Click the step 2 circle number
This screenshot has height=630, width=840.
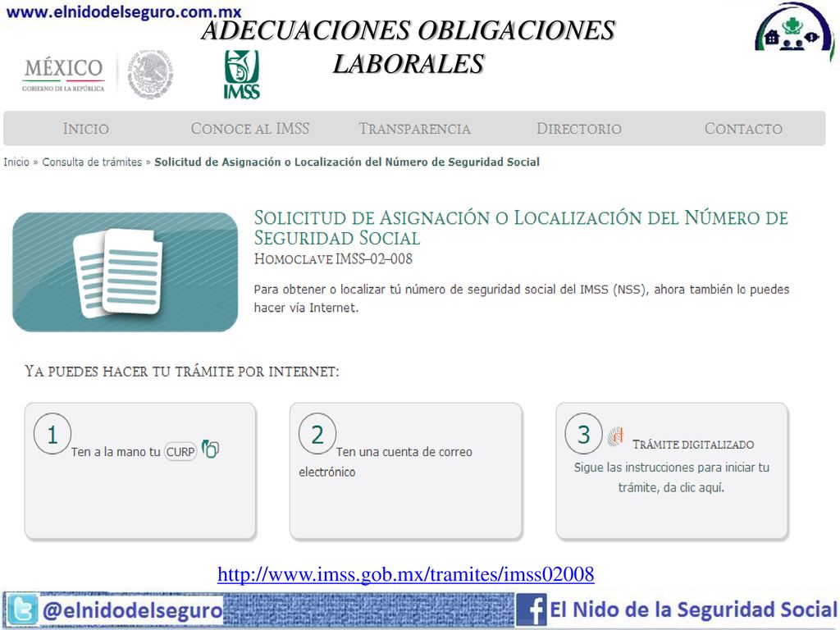(317, 434)
